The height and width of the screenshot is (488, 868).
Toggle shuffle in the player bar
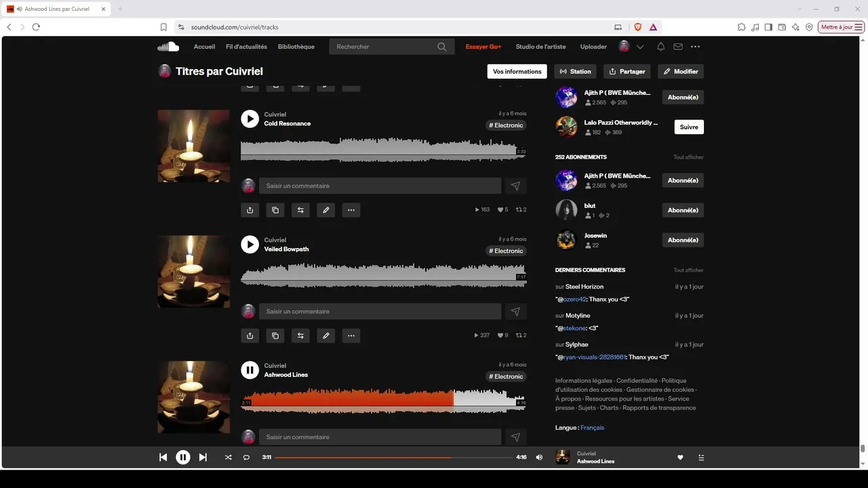[x=228, y=457]
